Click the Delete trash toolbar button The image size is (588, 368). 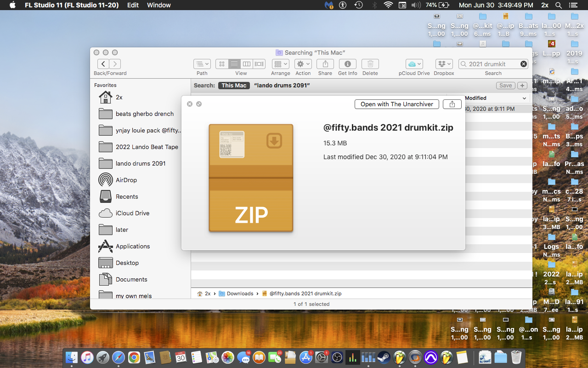coord(370,64)
